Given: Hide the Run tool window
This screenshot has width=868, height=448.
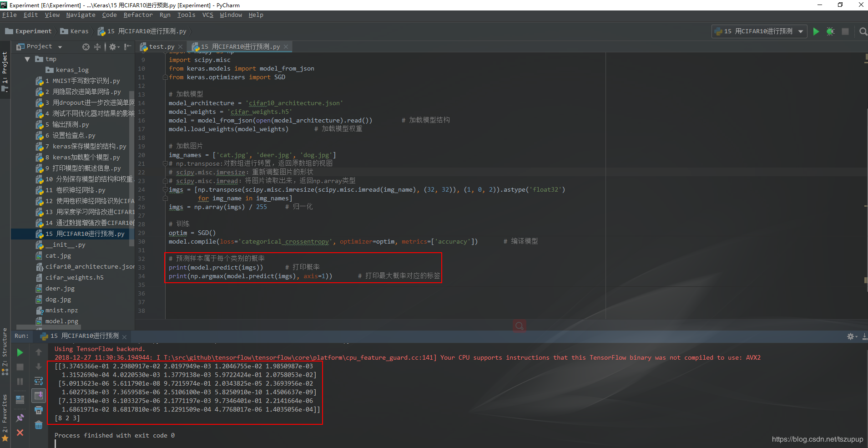Looking at the screenshot, I should pos(864,336).
